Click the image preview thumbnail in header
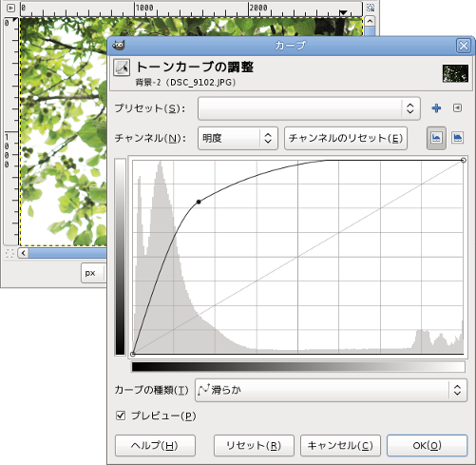This screenshot has height=465, width=476. (x=455, y=73)
